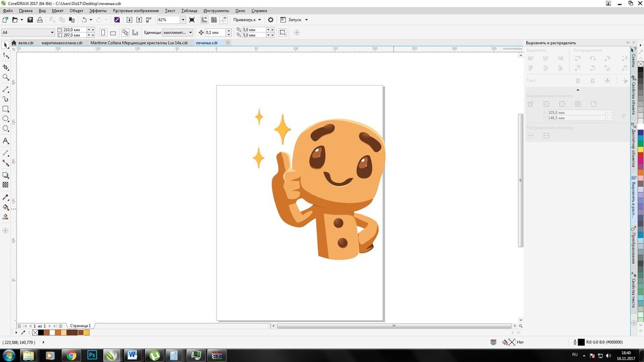Viewport: 644px width, 362px height.
Task: Select the Interactive Fill tool
Action: (5, 207)
